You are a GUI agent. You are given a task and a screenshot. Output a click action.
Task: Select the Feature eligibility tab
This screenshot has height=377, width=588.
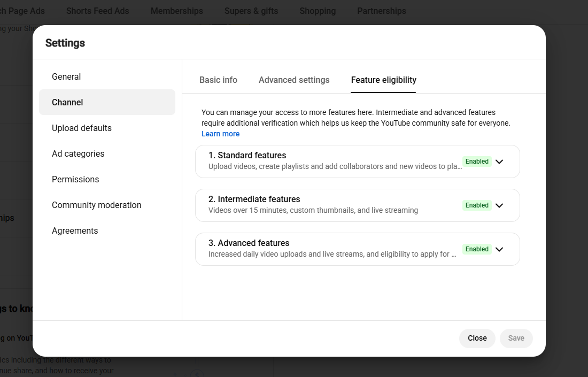tap(384, 80)
